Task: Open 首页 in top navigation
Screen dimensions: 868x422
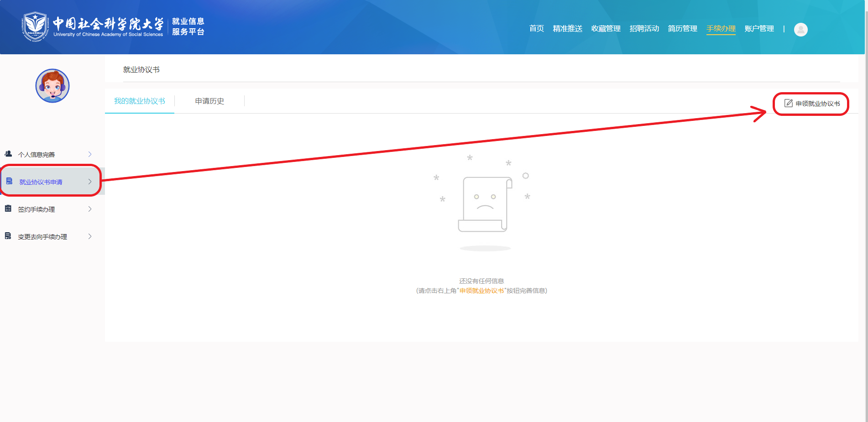Action: click(x=536, y=29)
